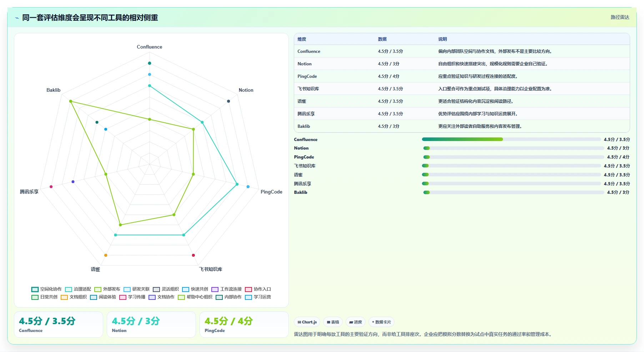This screenshot has height=352, width=644.
Task: Click the Baklib progress bar
Action: (x=513, y=192)
